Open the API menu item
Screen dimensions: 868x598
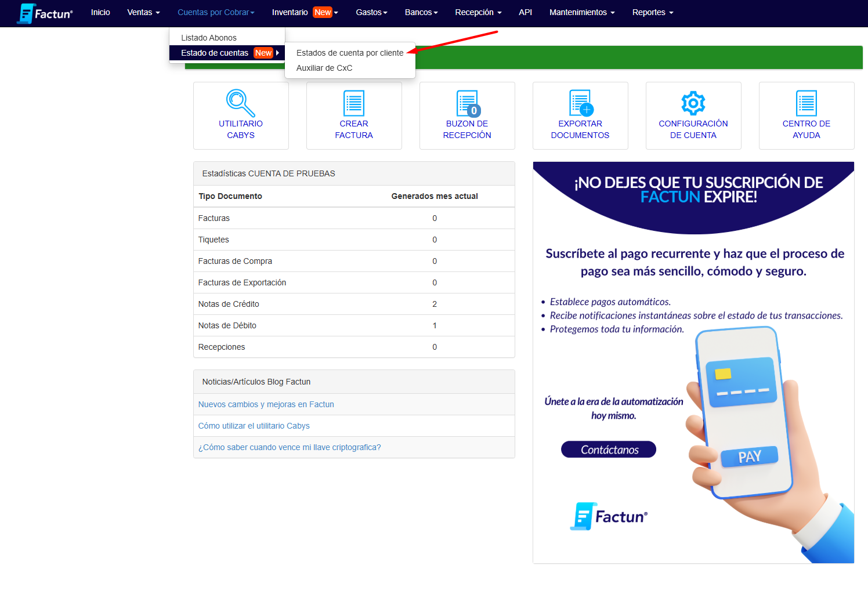click(x=525, y=12)
